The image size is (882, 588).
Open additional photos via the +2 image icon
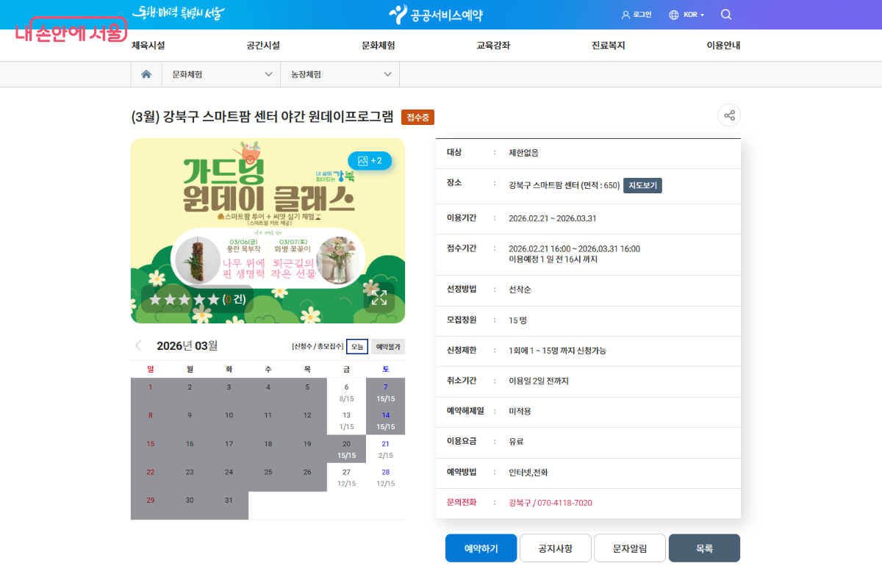tap(370, 160)
